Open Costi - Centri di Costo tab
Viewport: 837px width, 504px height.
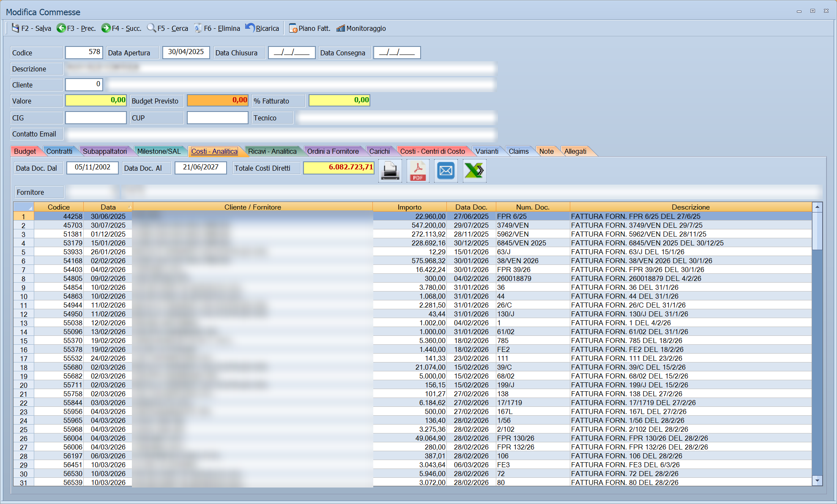432,151
